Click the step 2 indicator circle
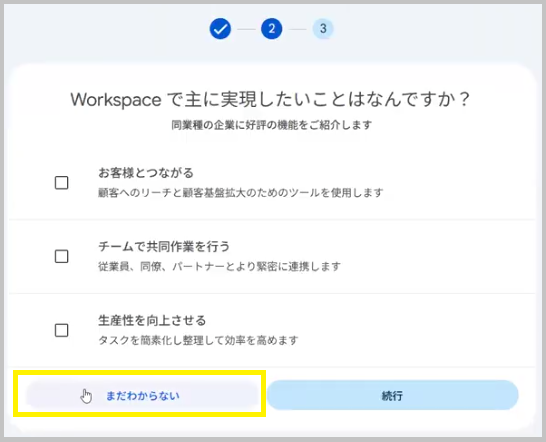 point(272,29)
